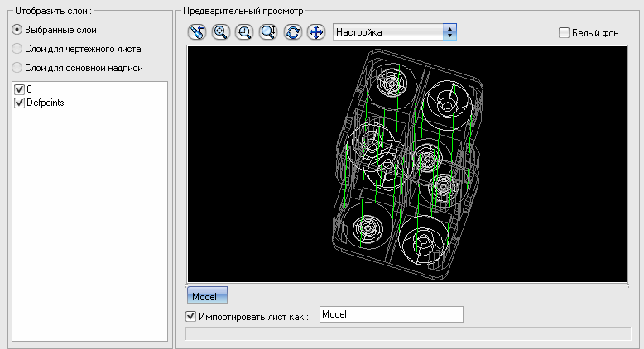The width and height of the screenshot is (644, 349).
Task: Select the 'Выбранные слои' radio button
Action: pyautogui.click(x=17, y=31)
